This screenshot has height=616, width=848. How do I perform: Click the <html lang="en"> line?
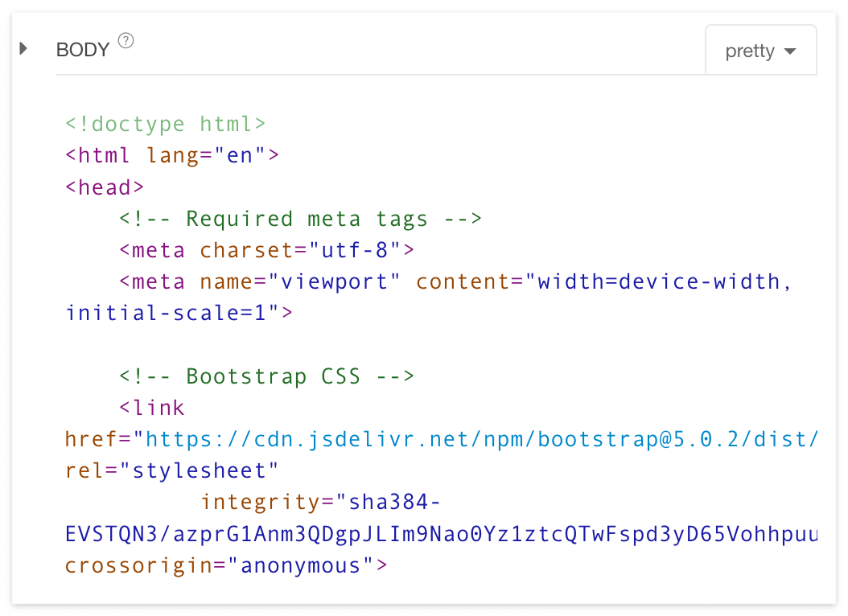pos(172,156)
